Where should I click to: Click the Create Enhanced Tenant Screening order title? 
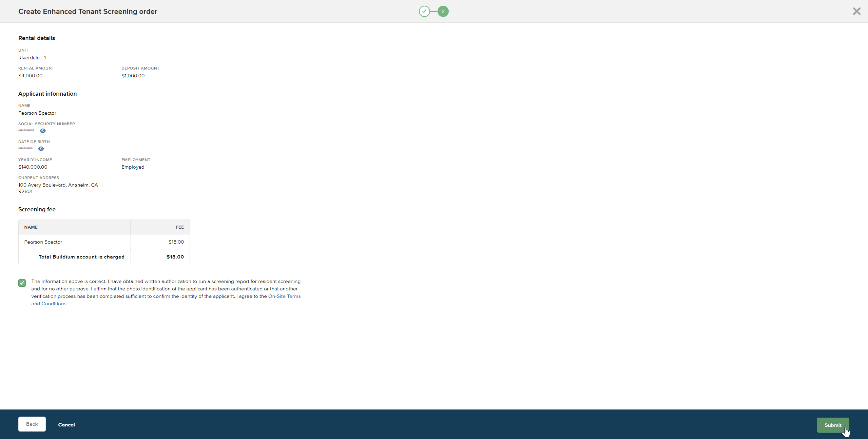coord(88,12)
